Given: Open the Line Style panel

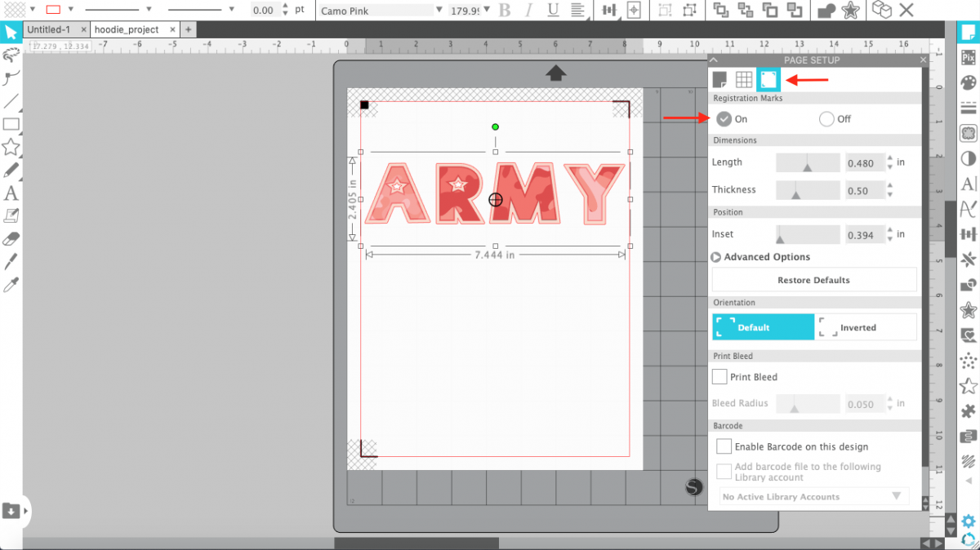Looking at the screenshot, I should pos(969,107).
